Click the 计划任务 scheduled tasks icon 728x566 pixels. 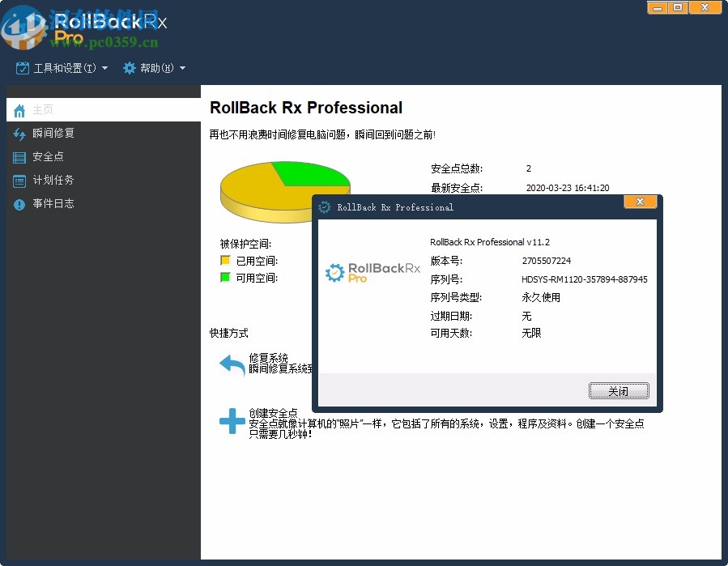point(19,180)
